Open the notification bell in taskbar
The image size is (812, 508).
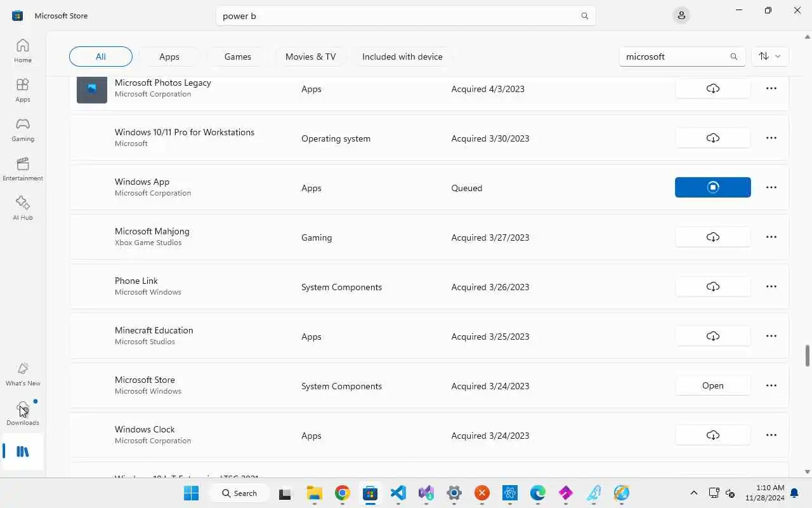coord(794,493)
